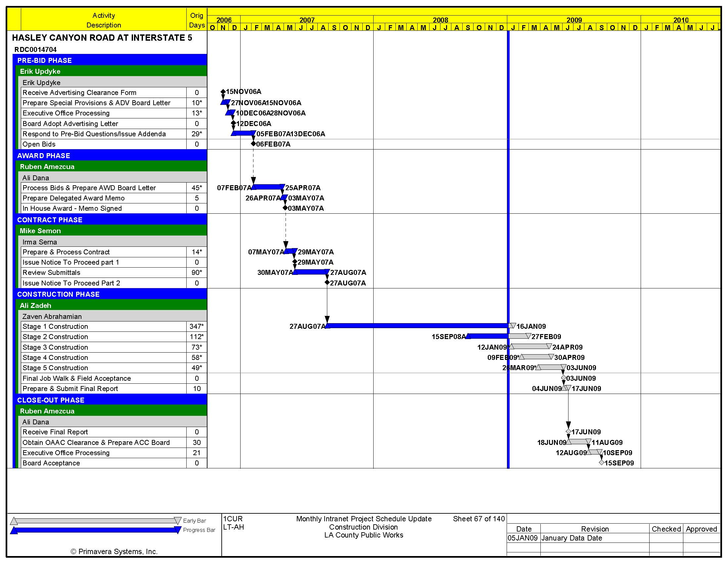Select CLOSE-OUT PHASE group header
Viewport: 728px width, 562px height.
[x=110, y=400]
